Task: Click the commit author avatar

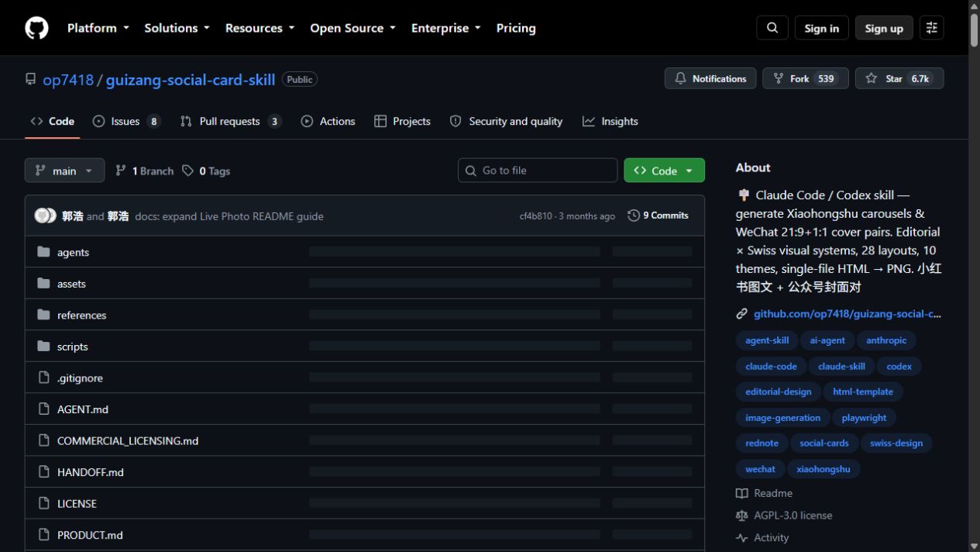Action: tap(45, 216)
